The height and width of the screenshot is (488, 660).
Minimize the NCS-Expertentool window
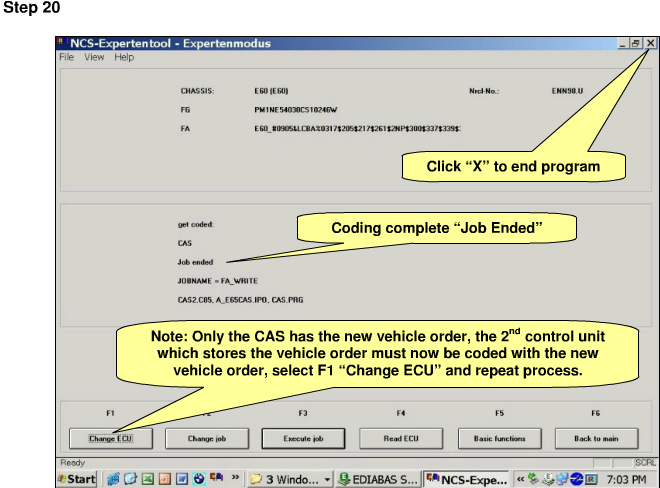(623, 43)
